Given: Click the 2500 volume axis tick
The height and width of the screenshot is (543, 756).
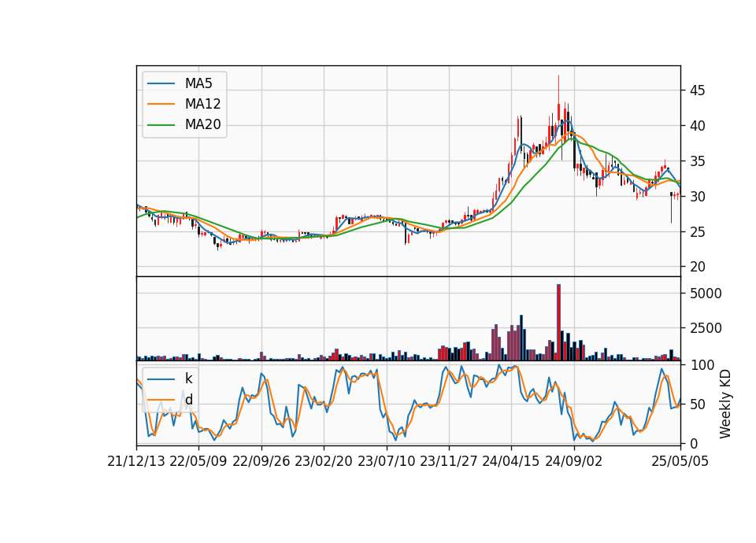Looking at the screenshot, I should 706,328.
